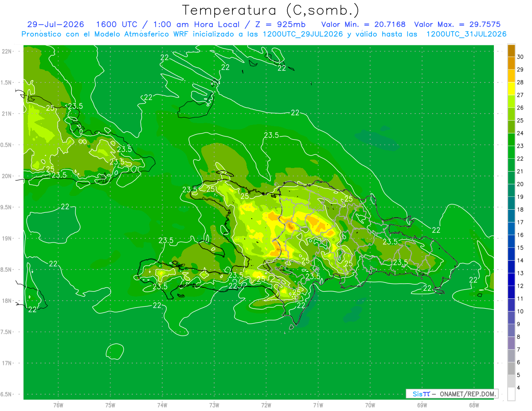Click the "71W" longitude axis label
The width and height of the screenshot is (532, 411).
(x=318, y=405)
